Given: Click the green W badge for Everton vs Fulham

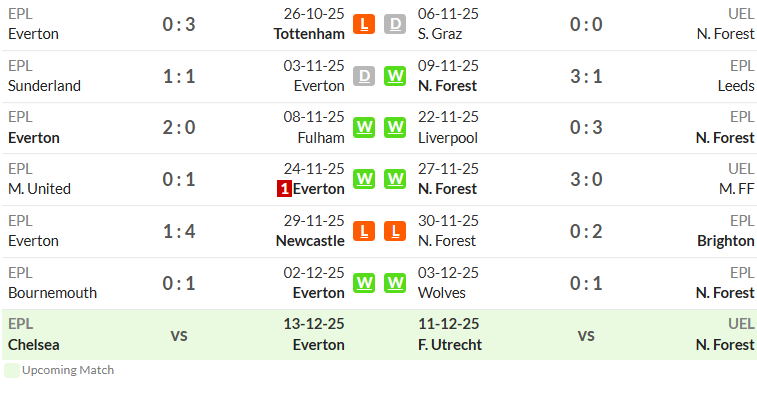Looking at the screenshot, I should (364, 127).
